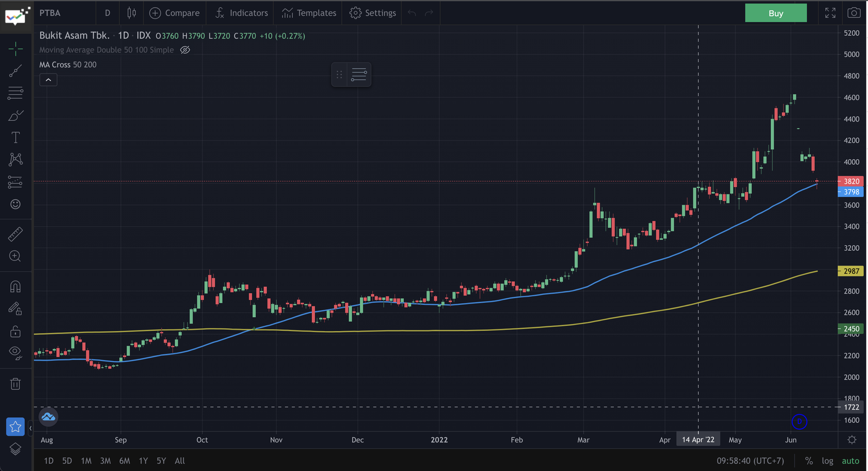Select the crosshair cursor tool

point(15,49)
